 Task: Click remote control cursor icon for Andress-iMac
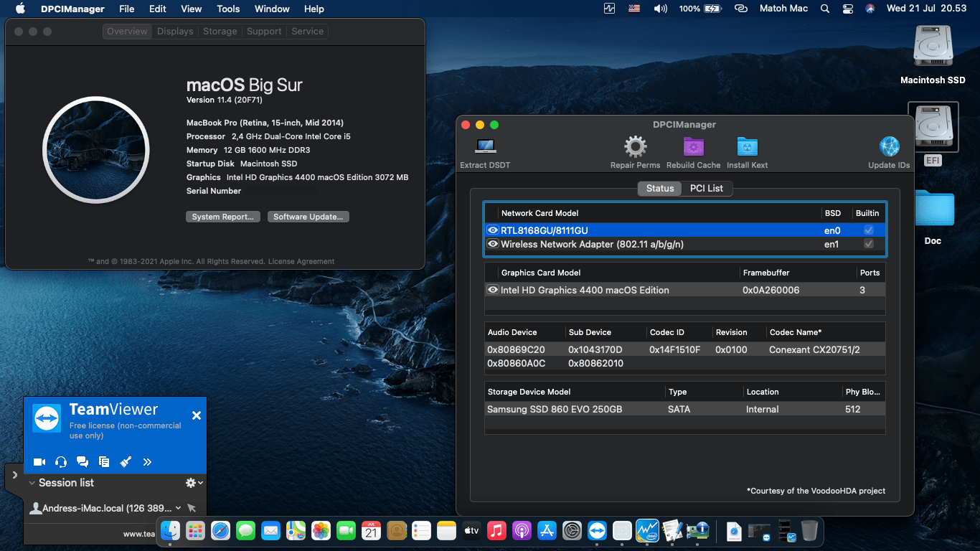(x=192, y=508)
